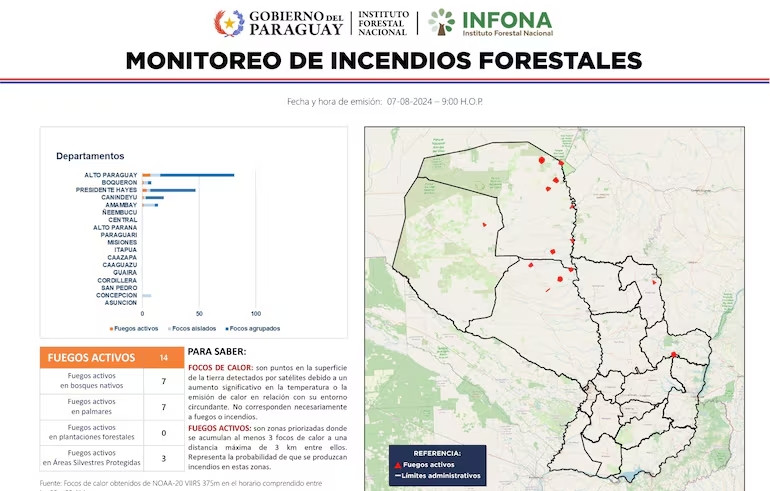Viewport: 770px width, 491px height.
Task: Click the Concepcion light blue bar
Action: (147, 296)
